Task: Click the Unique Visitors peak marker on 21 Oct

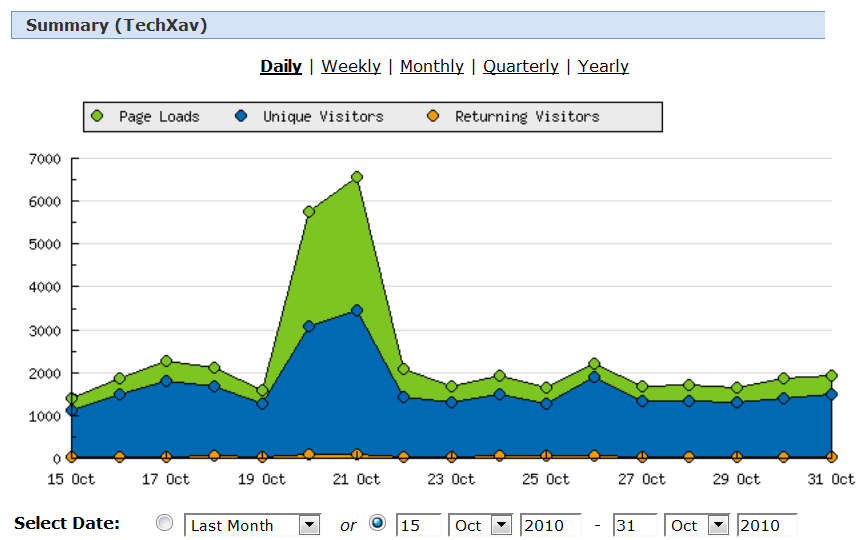Action: click(357, 311)
